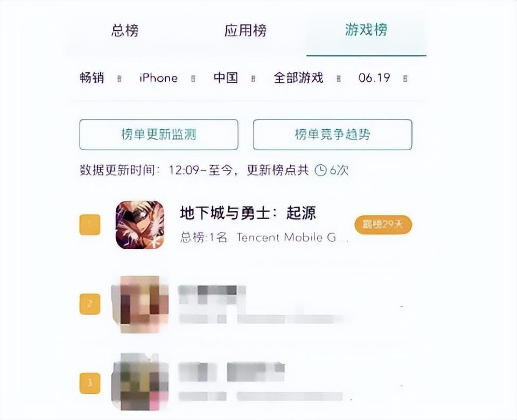517x420 pixels.
Task: Open the 06.19 date picker
Action: click(x=383, y=78)
